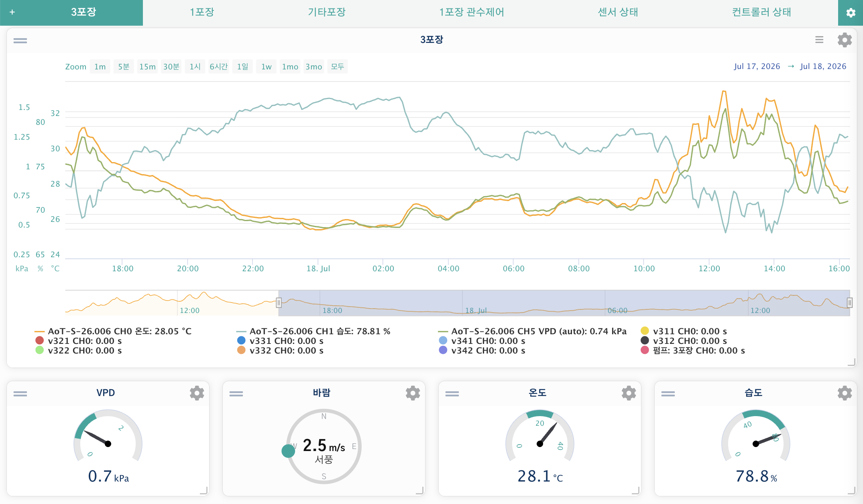The image size is (863, 504).
Task: Open the top-right dashboard settings gear
Action: point(851,13)
